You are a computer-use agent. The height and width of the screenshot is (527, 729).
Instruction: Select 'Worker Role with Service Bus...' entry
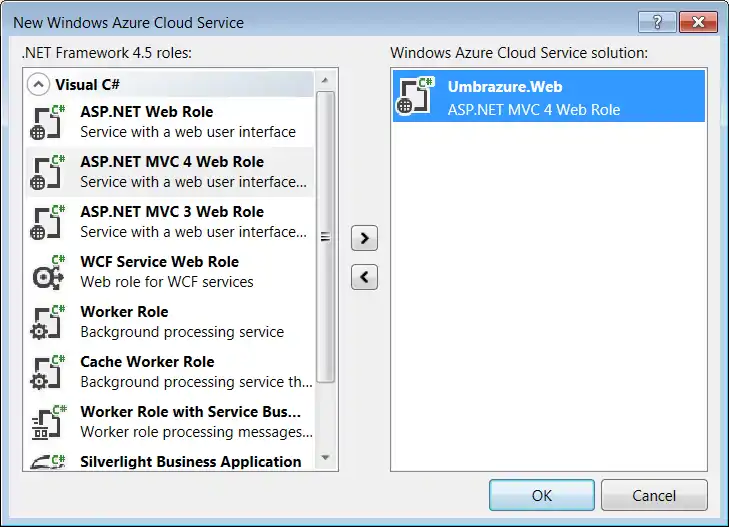point(170,422)
